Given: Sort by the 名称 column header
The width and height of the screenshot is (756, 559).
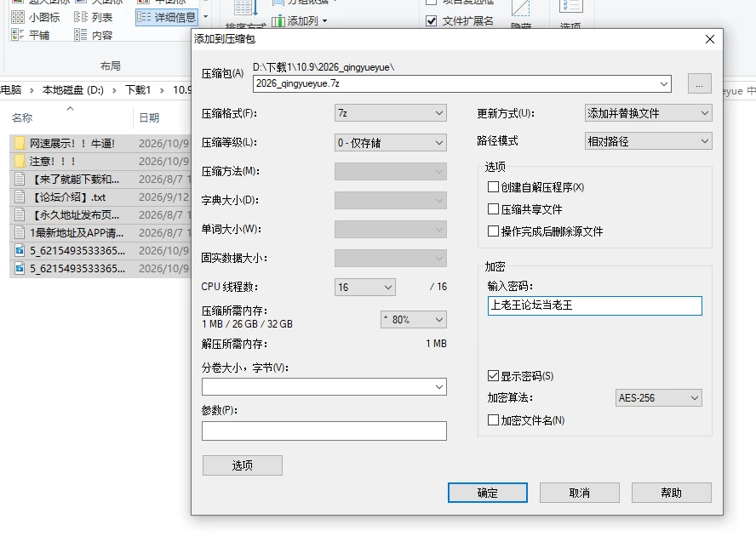Looking at the screenshot, I should 22,117.
